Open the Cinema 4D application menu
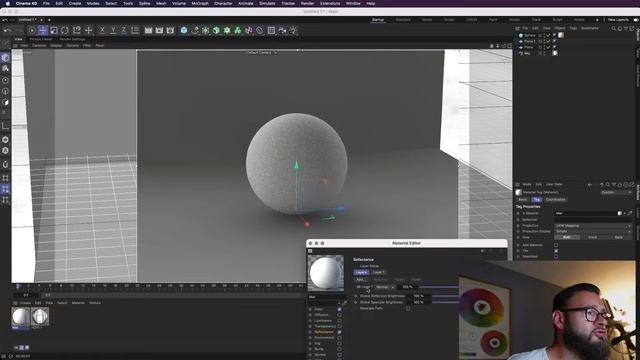 pos(26,3)
